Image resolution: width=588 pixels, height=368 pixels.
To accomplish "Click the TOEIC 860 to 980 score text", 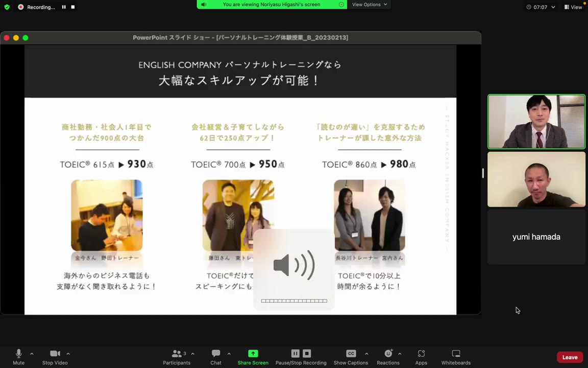I will click(369, 164).
